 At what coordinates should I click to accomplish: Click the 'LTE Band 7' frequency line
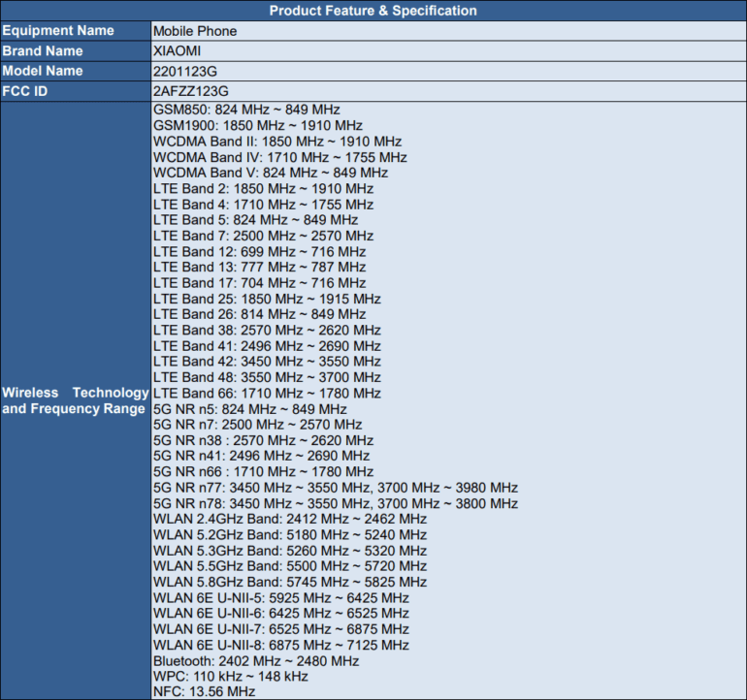[263, 236]
